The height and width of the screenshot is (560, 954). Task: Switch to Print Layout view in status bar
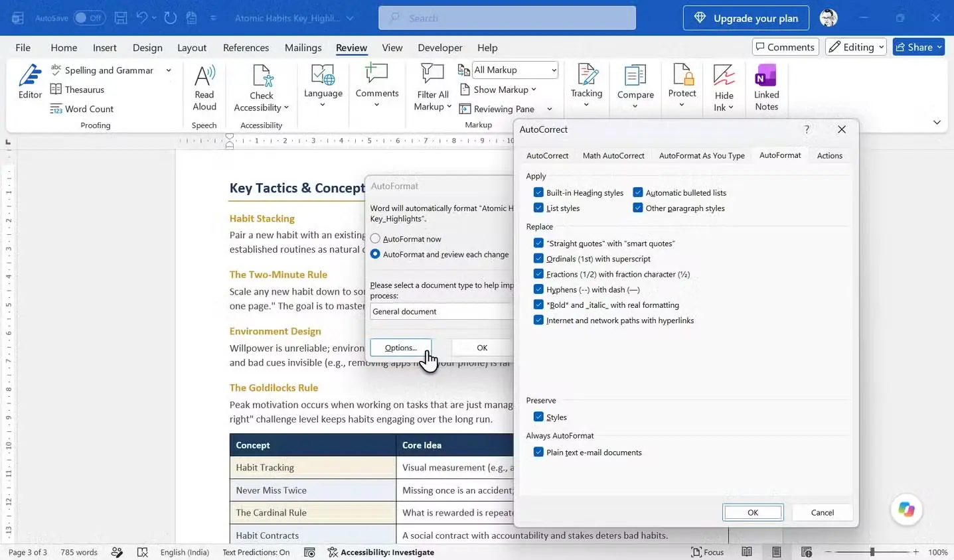tap(776, 552)
